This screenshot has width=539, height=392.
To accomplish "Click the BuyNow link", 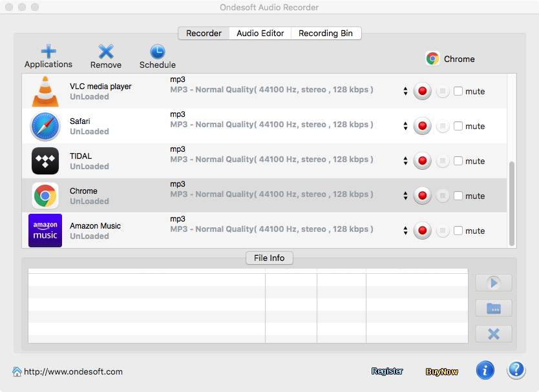I will tap(441, 372).
